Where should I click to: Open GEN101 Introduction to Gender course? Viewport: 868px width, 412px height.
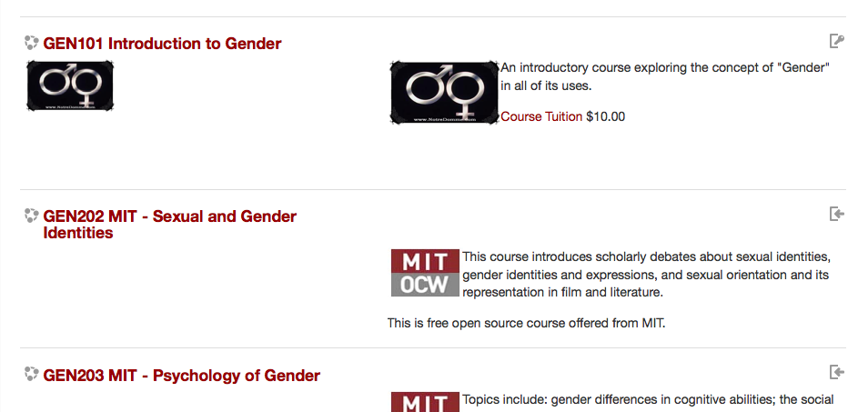tap(162, 44)
